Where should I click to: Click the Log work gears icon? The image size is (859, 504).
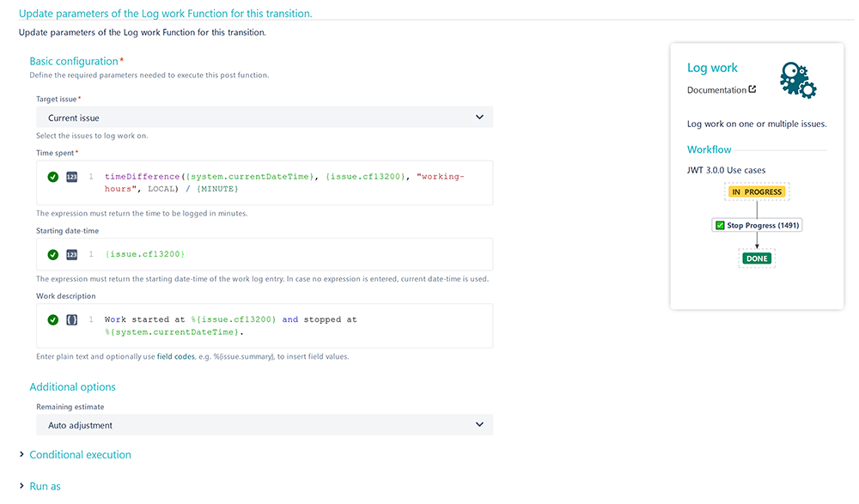click(x=798, y=80)
